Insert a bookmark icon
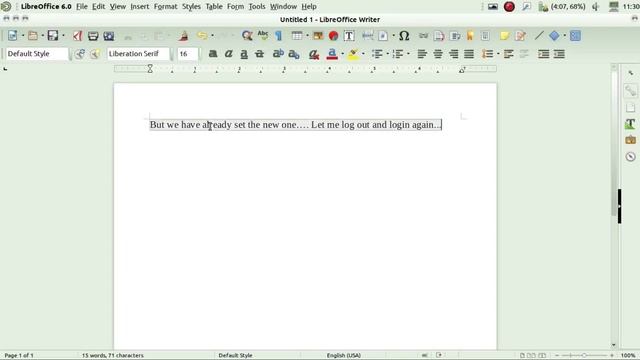This screenshot has width=640, height=360. tap(470, 36)
